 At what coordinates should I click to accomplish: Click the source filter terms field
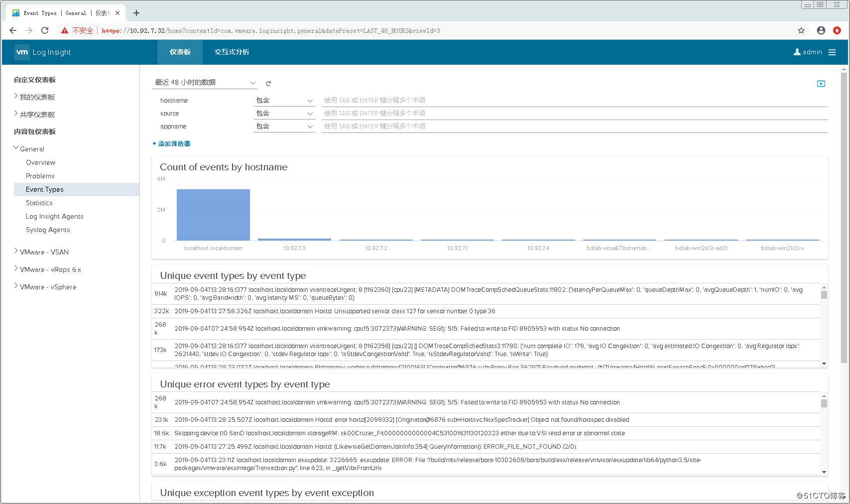pos(575,113)
